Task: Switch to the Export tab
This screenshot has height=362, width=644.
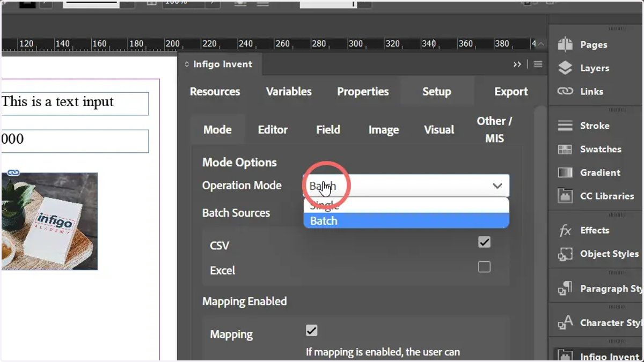Action: 511,92
